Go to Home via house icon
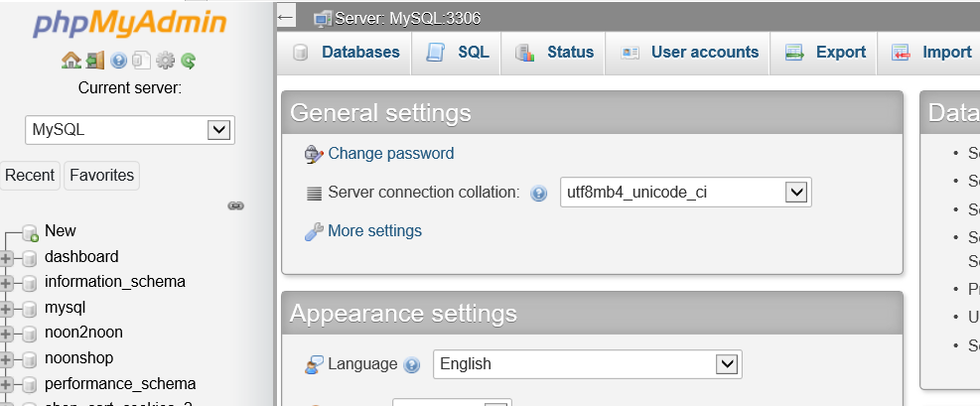The width and height of the screenshot is (980, 406). [x=71, y=61]
